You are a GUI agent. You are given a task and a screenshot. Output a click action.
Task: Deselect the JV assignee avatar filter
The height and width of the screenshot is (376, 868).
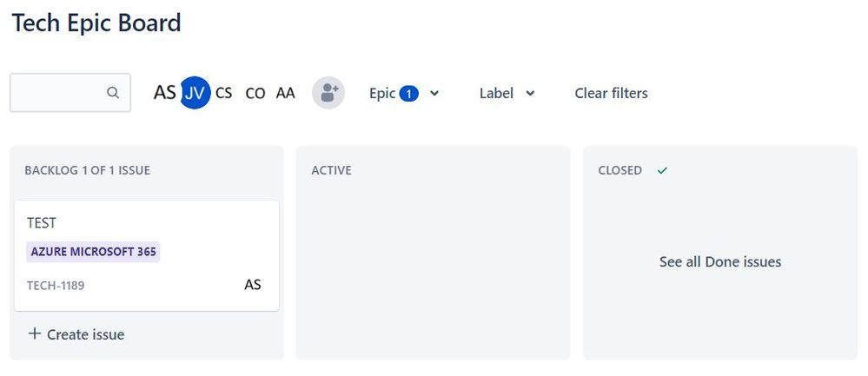195,92
